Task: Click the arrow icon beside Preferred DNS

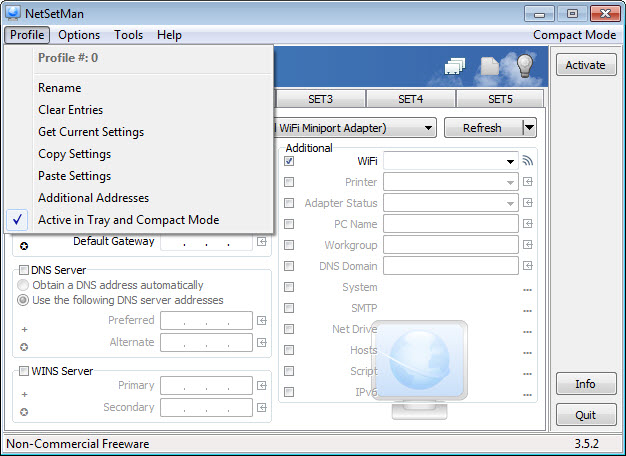Action: (262, 320)
